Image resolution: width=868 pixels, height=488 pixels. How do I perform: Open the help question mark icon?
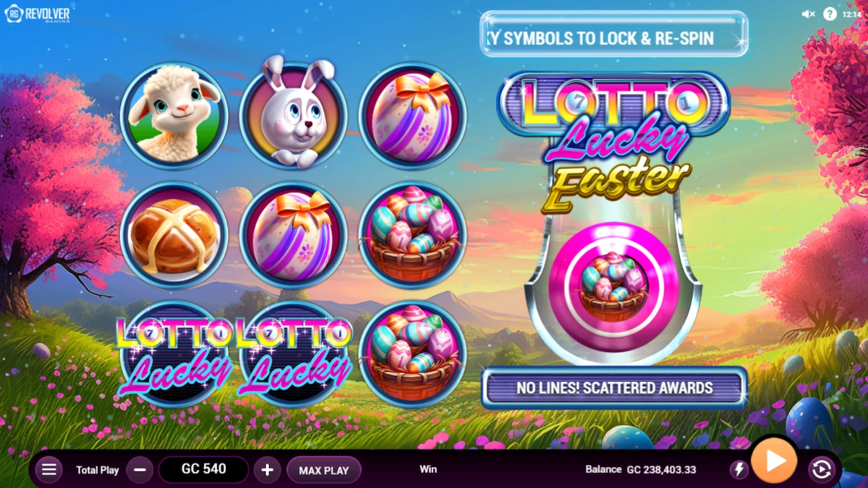point(830,14)
